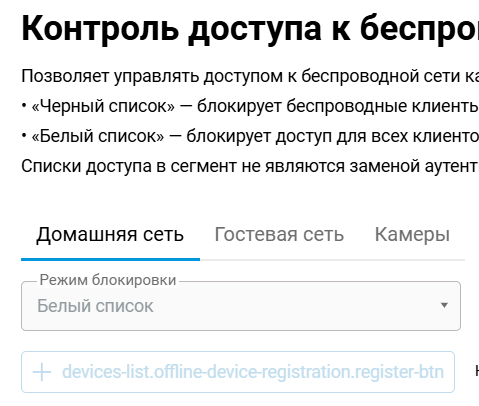Viewport: 479px width, 406px height.
Task: Click the «Черный список» description line
Action: pyautogui.click(x=250, y=106)
